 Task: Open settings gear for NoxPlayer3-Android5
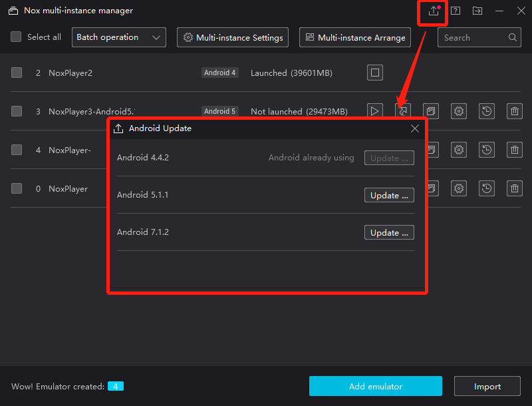coord(459,111)
